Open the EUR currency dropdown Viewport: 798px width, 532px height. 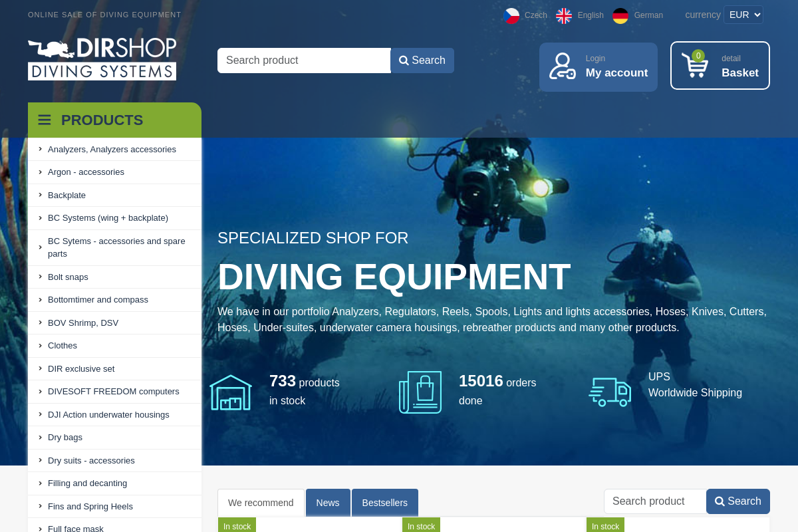coord(743,14)
